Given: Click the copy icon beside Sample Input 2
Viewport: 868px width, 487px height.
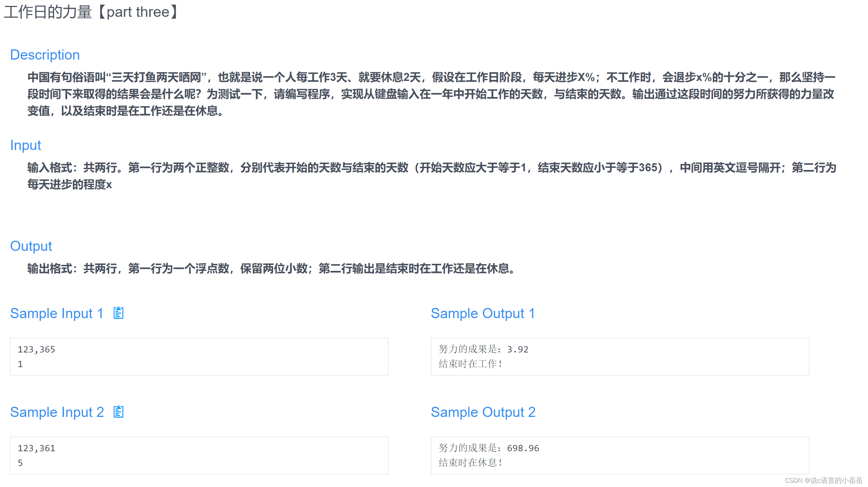Looking at the screenshot, I should coord(118,412).
